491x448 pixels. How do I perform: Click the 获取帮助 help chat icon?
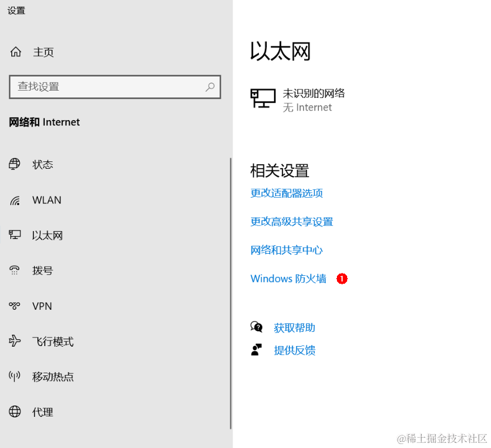point(257,327)
